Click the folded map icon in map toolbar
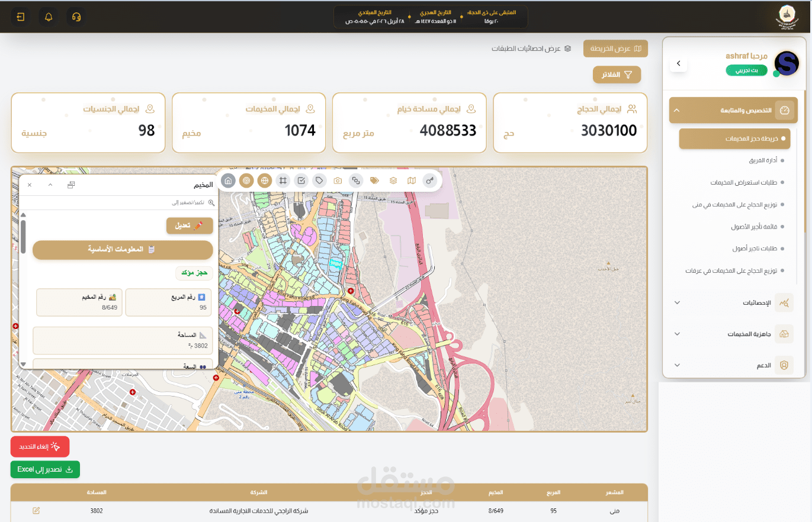Viewport: 812px width, 522px height. coord(412,181)
